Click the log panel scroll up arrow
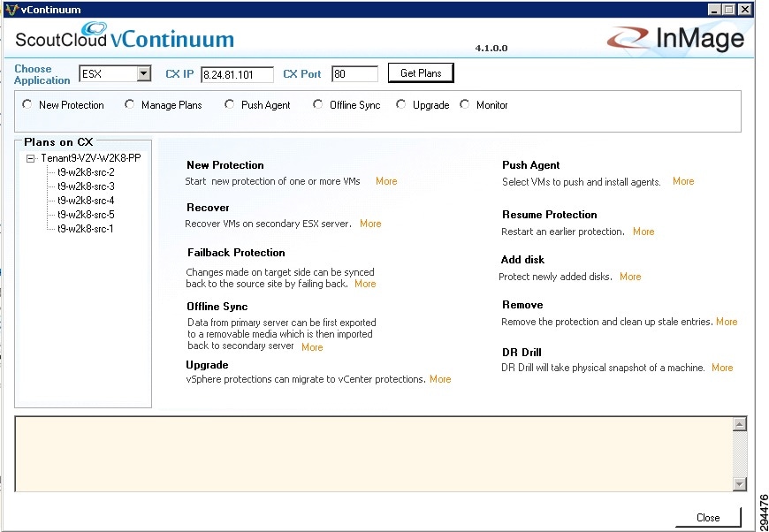Screen dimensions: 769x532 [x=740, y=424]
